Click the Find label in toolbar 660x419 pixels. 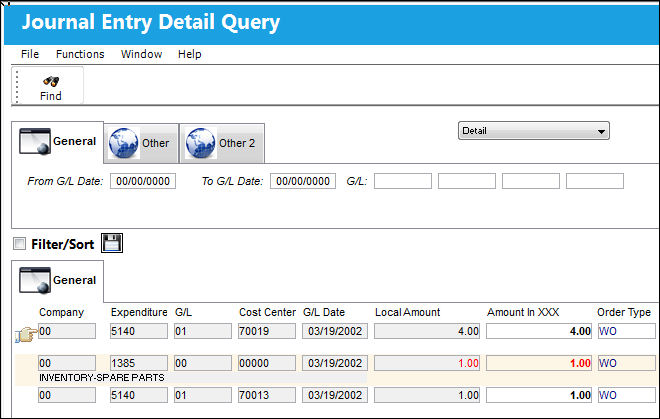[51, 96]
